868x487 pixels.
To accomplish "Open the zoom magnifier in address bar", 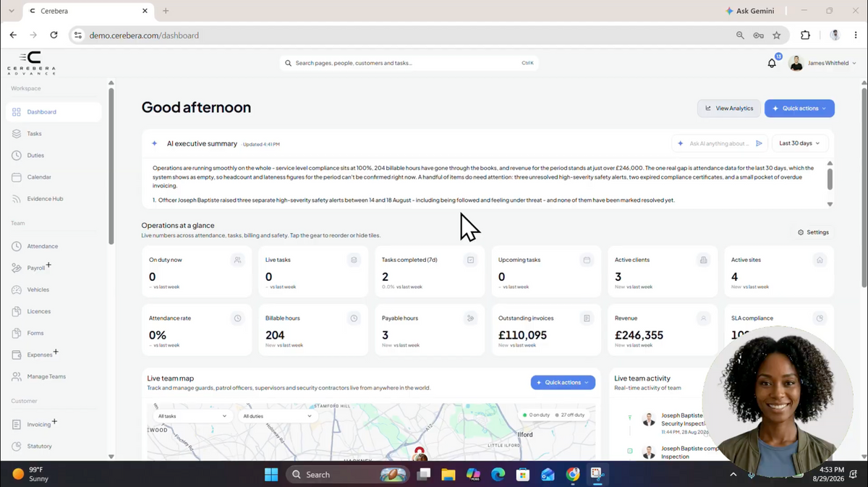I will [740, 35].
